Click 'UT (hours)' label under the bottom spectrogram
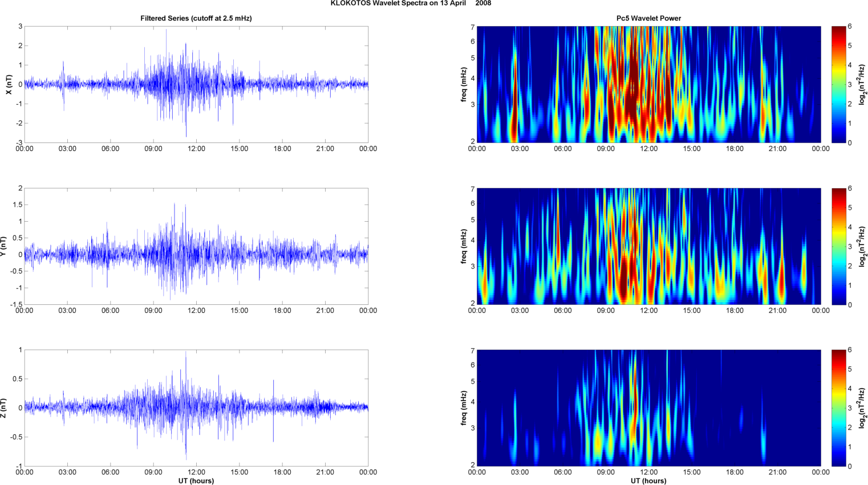 pos(648,480)
